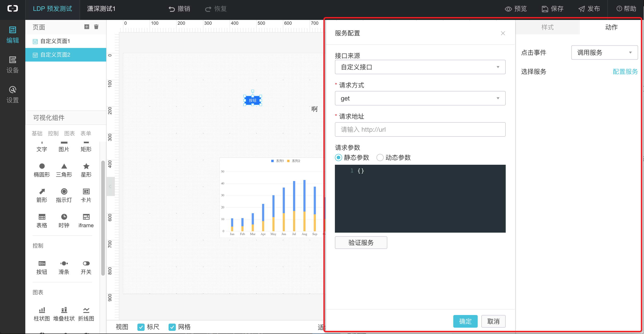644x334 pixels.
Task: Pick the 开关 switch control component
Action: (86, 267)
